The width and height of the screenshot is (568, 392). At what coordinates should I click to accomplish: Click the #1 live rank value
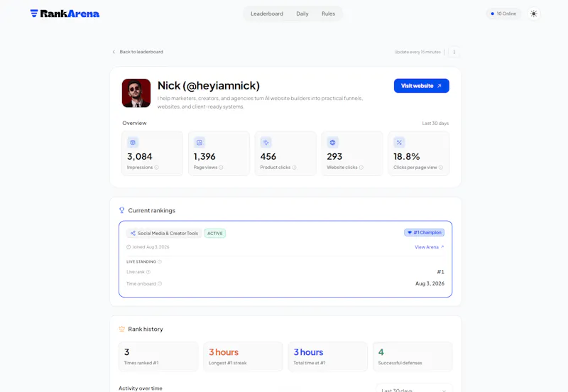(x=440, y=272)
